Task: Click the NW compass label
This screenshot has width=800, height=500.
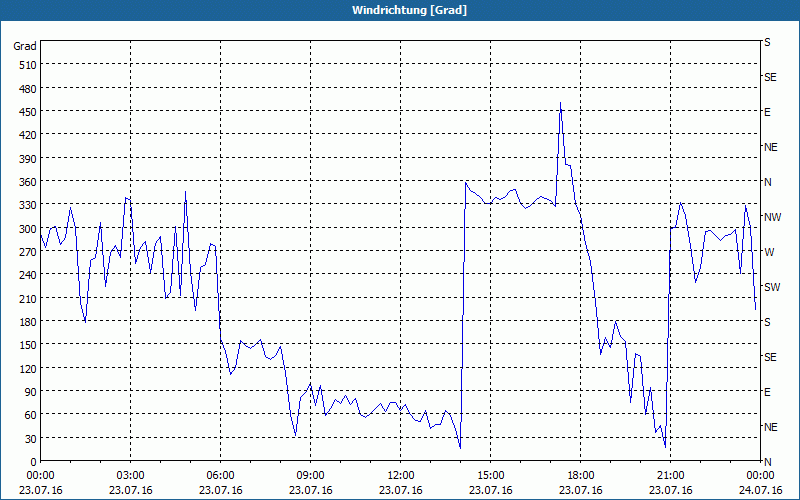Action: (x=772, y=217)
